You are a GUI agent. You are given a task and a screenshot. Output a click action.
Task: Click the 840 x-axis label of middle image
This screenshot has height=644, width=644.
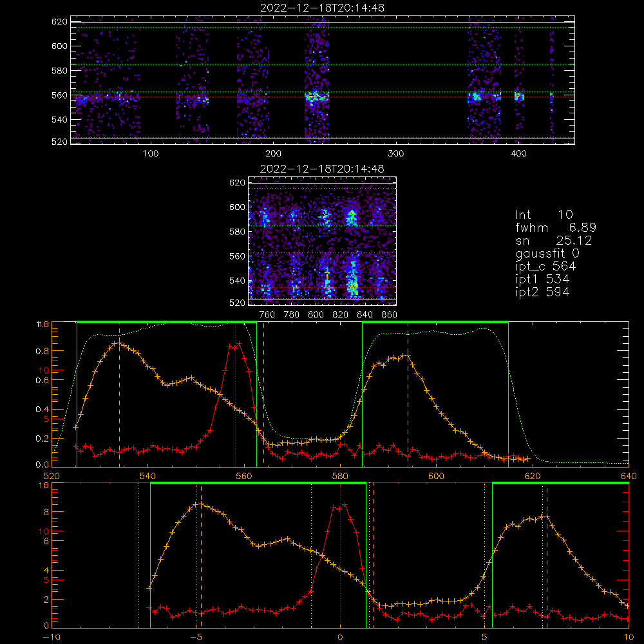[365, 315]
